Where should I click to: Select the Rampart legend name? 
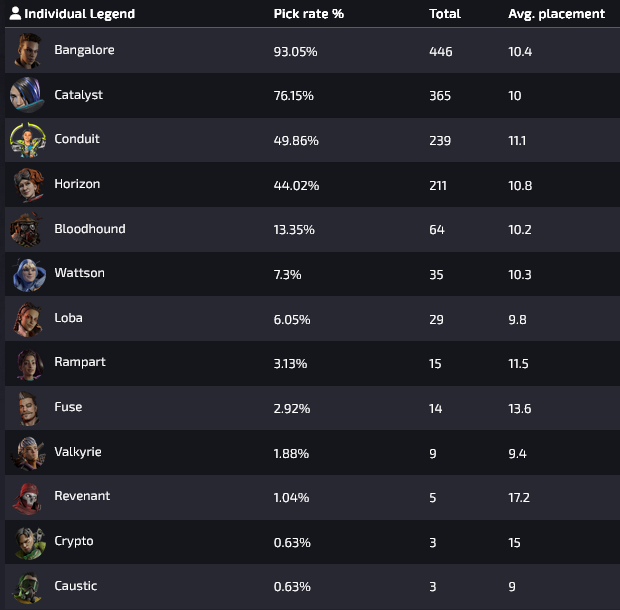(x=80, y=362)
